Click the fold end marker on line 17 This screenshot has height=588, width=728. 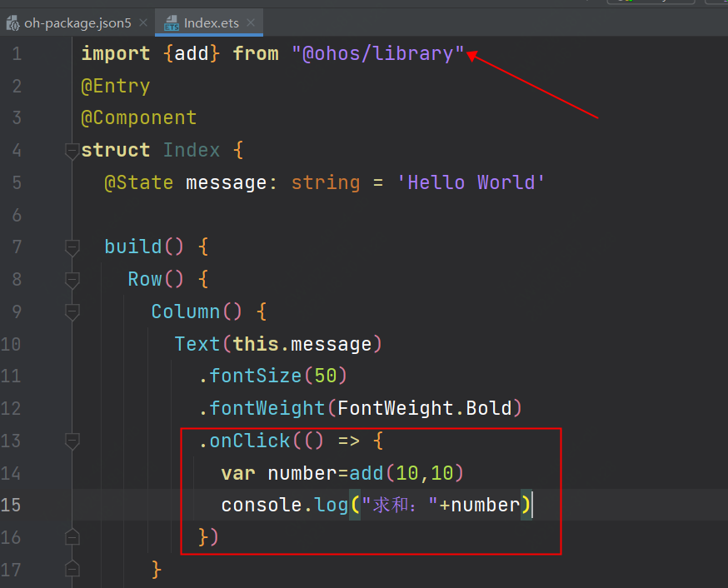click(72, 569)
